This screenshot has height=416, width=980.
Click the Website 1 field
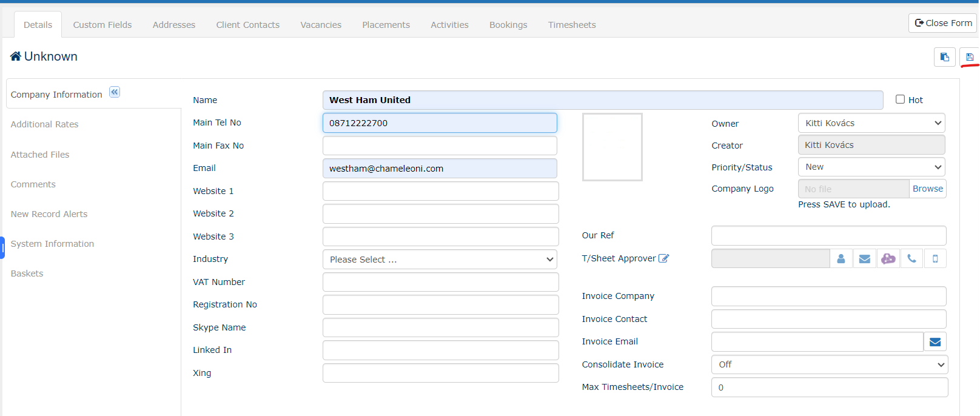click(441, 191)
